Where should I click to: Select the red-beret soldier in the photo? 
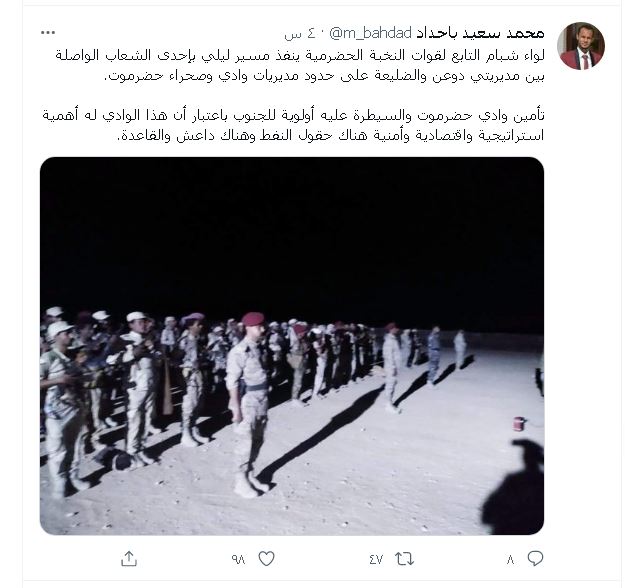pos(250,405)
